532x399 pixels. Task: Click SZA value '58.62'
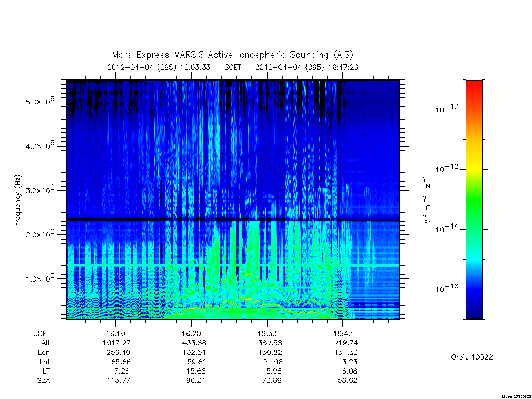[x=348, y=381]
